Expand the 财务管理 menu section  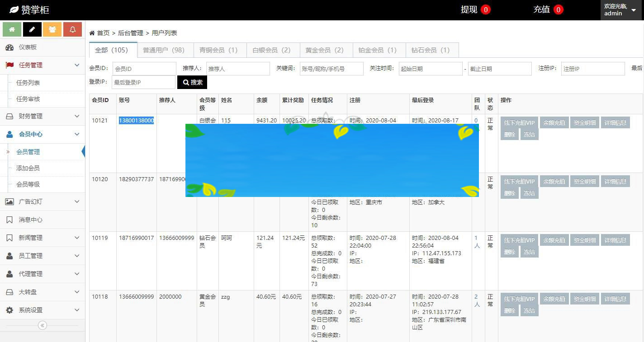pos(43,116)
